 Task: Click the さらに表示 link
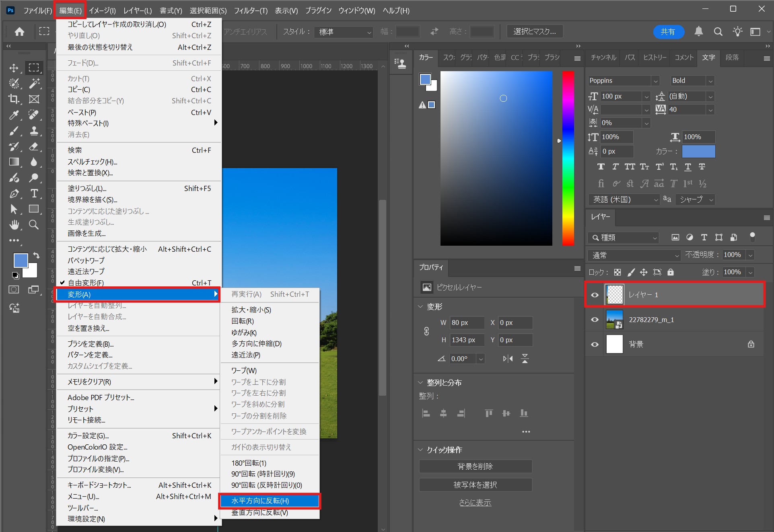[x=475, y=503]
